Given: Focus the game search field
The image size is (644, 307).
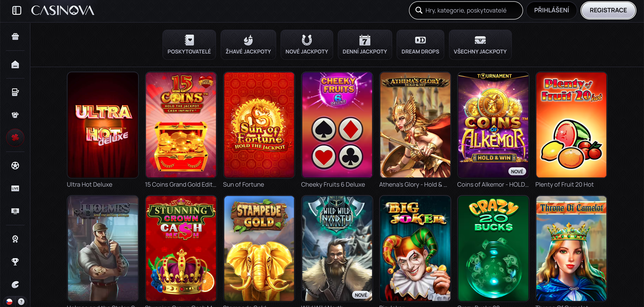Looking at the screenshot, I should click(x=466, y=10).
